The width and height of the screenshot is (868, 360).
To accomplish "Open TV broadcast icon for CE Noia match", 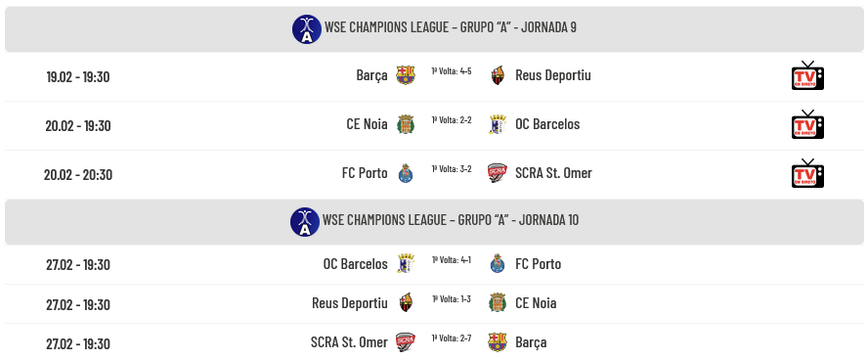I will (807, 124).
